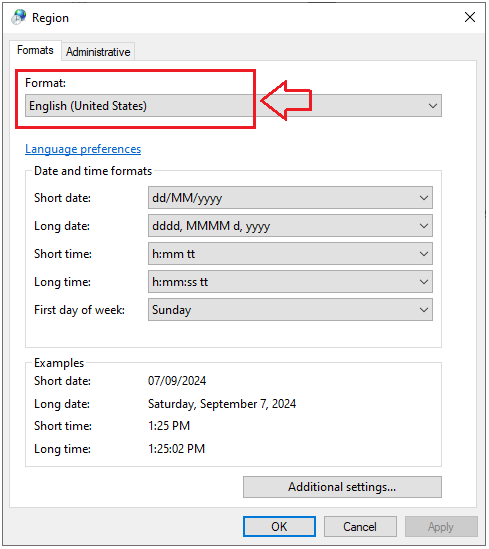Image resolution: width=489 pixels, height=549 pixels.
Task: Choose First day of week dropdown
Action: pyautogui.click(x=290, y=310)
